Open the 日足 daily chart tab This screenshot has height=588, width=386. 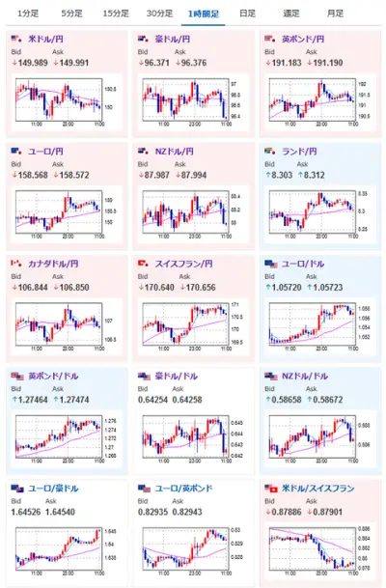point(247,14)
